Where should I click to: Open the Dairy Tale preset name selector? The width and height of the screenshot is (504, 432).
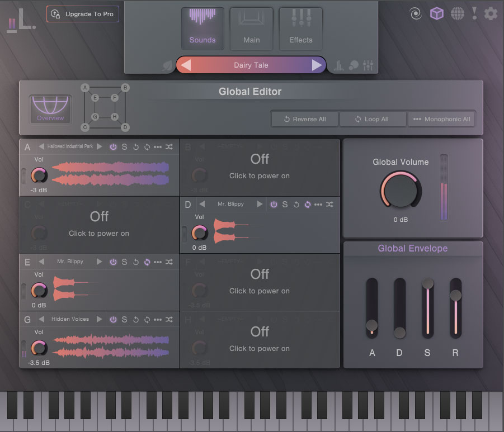pyautogui.click(x=251, y=65)
